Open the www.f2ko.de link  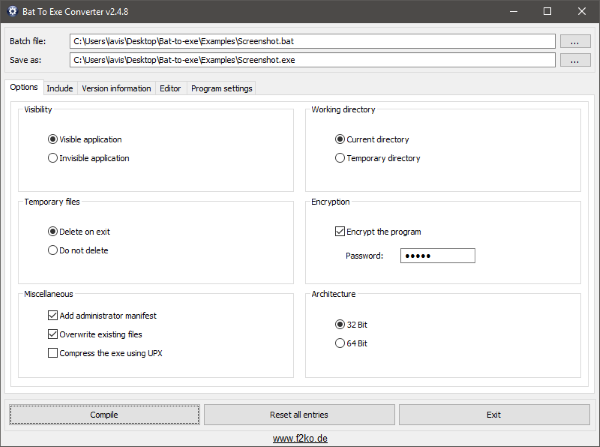300,438
